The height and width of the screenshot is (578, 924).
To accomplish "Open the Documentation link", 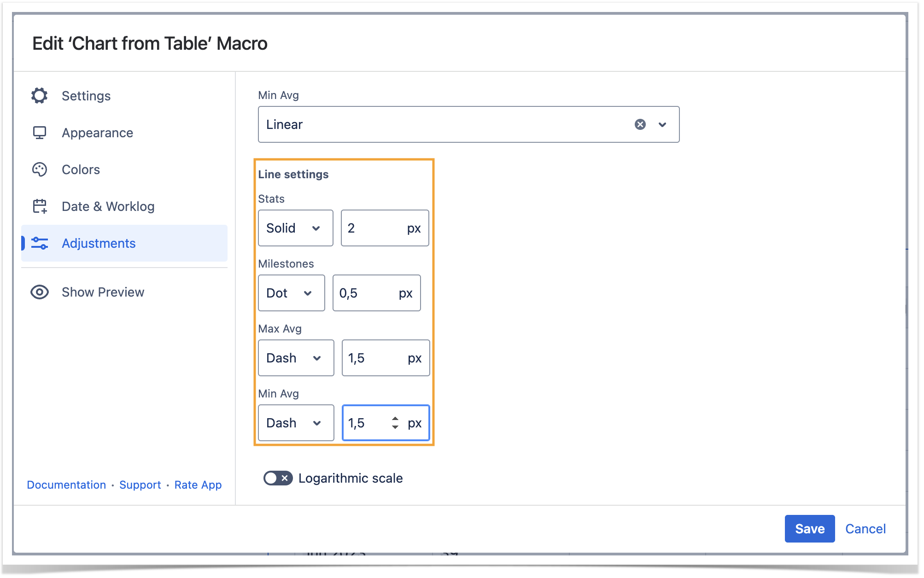I will (66, 485).
